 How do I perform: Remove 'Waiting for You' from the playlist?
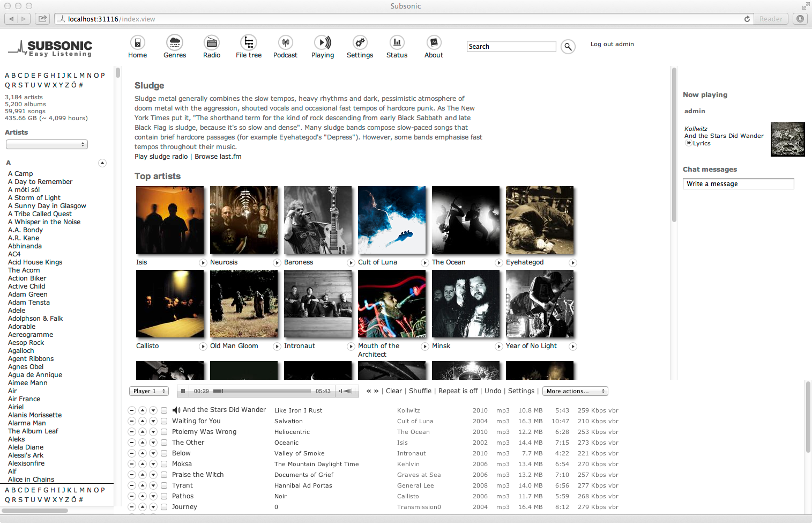tap(132, 421)
